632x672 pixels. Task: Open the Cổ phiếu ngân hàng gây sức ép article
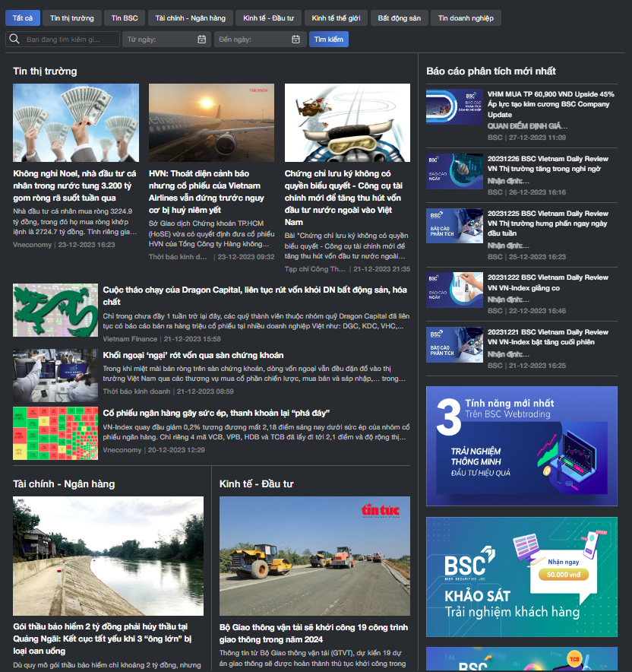(216, 413)
